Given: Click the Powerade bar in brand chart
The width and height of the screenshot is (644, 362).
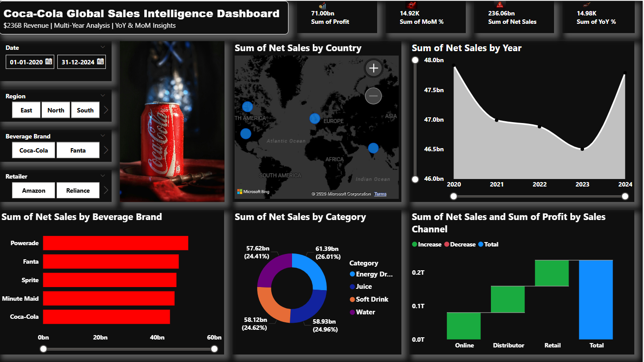Looking at the screenshot, I should pos(116,243).
